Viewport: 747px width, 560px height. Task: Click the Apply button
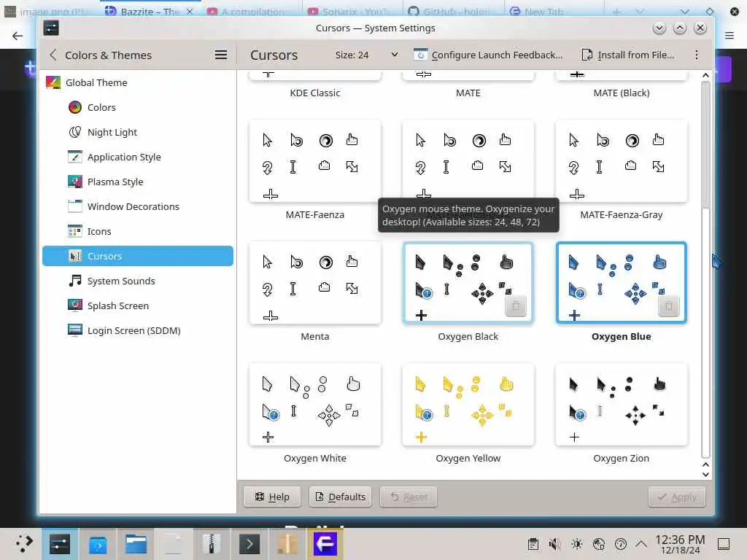point(676,497)
